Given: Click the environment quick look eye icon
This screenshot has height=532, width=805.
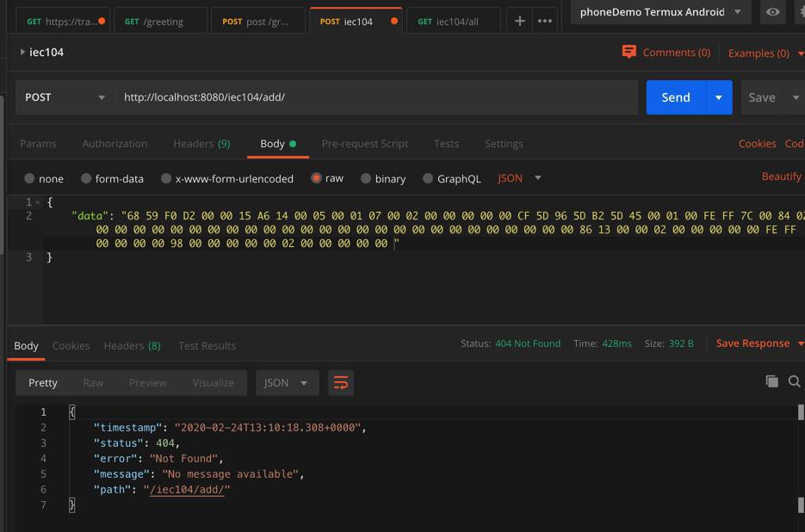Looking at the screenshot, I should click(772, 12).
